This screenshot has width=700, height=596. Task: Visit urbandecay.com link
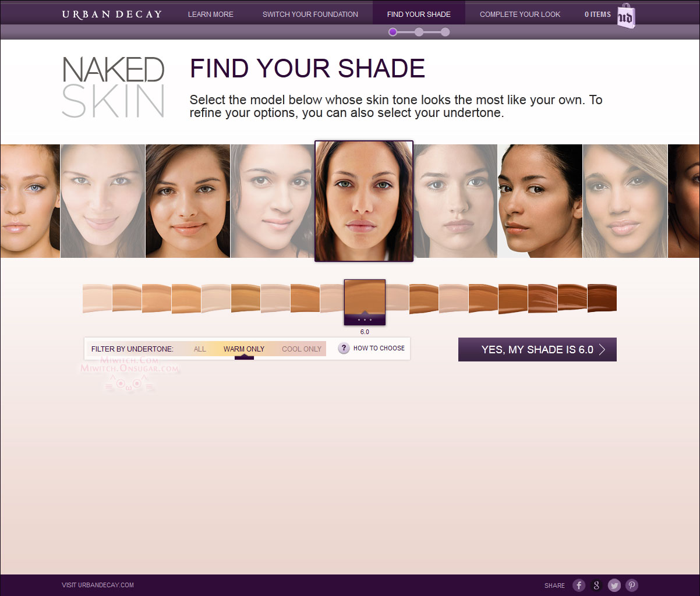pos(98,585)
